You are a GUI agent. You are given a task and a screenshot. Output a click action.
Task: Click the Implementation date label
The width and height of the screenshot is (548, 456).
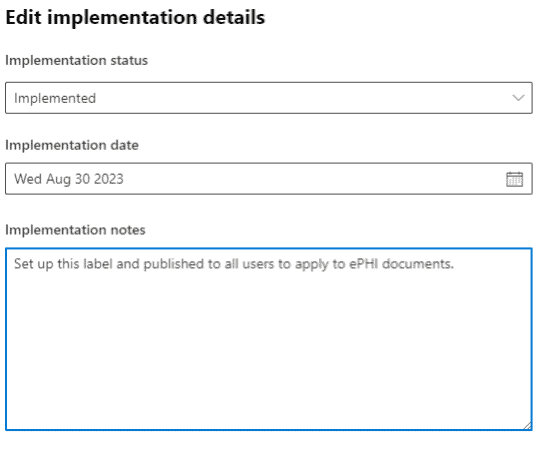coord(72,145)
